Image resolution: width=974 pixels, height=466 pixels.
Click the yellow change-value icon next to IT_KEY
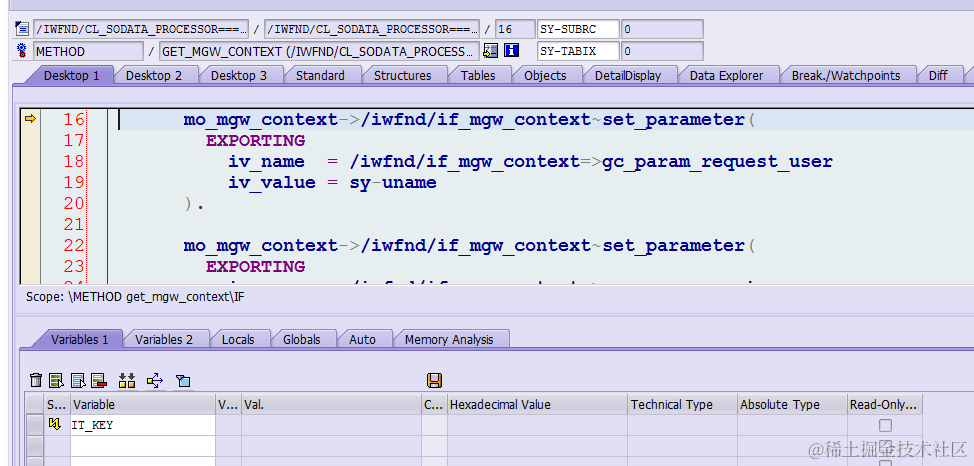55,425
